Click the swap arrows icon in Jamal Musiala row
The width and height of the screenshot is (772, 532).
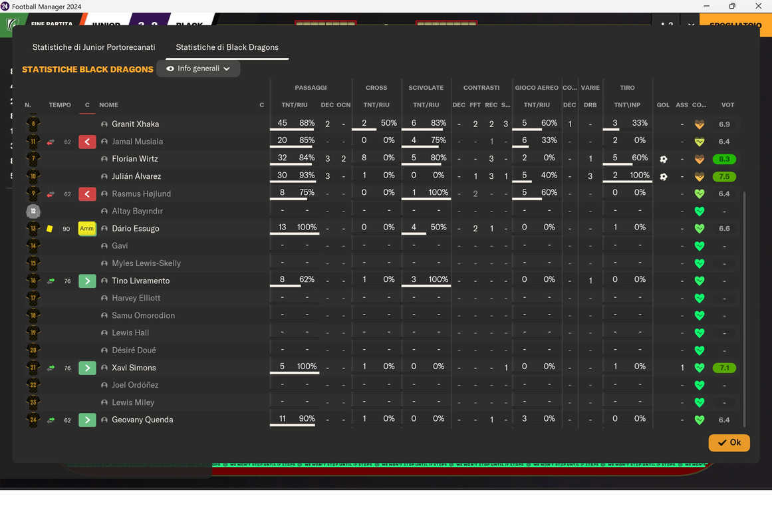pyautogui.click(x=51, y=142)
